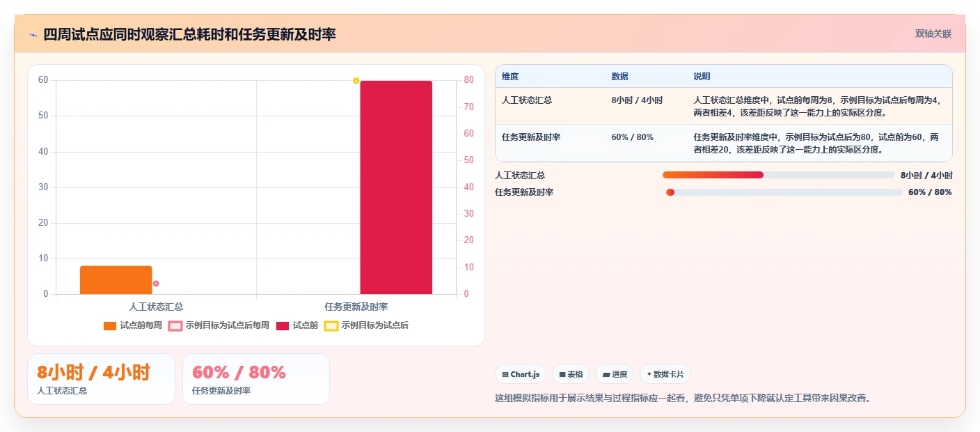The image size is (980, 432).
Task: Click the 任务更新及时率 progress bar
Action: (x=784, y=192)
